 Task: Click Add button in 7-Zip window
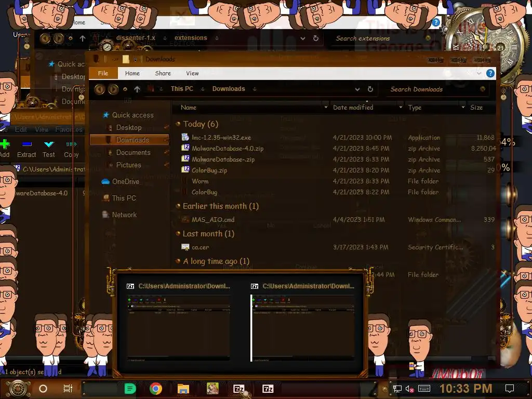click(5, 149)
